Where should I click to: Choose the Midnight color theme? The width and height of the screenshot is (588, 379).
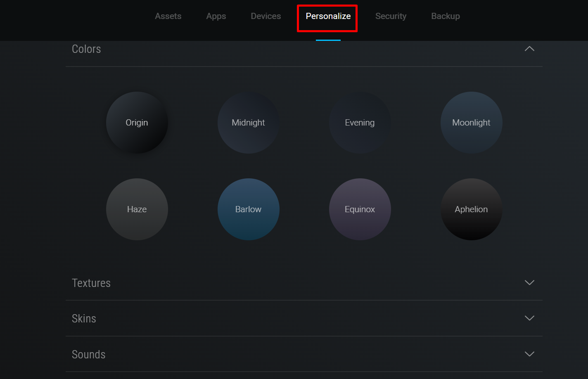click(x=248, y=123)
